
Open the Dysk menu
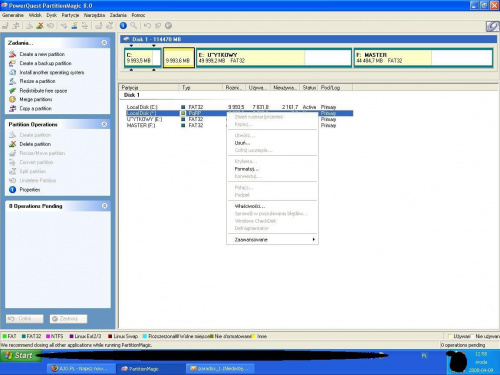pyautogui.click(x=52, y=15)
